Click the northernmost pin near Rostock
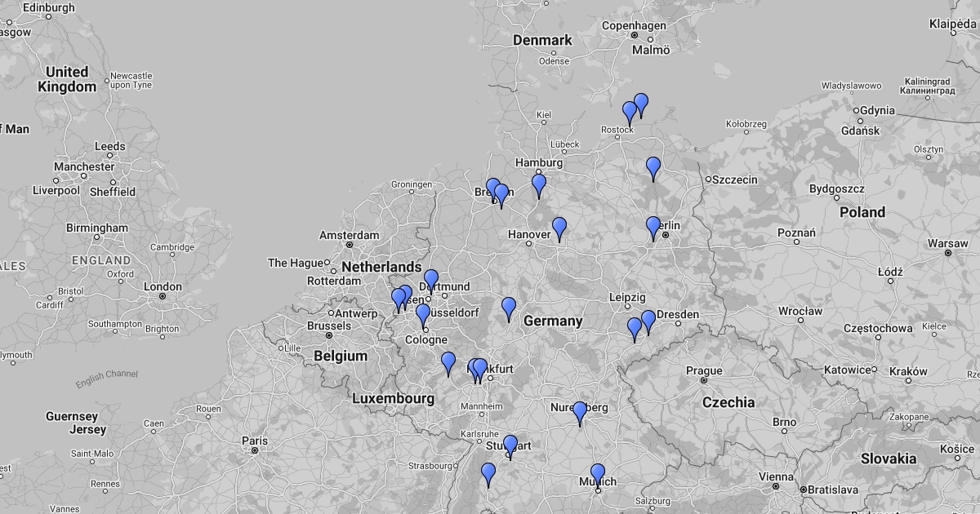Viewport: 980px width, 514px height. 641,104
